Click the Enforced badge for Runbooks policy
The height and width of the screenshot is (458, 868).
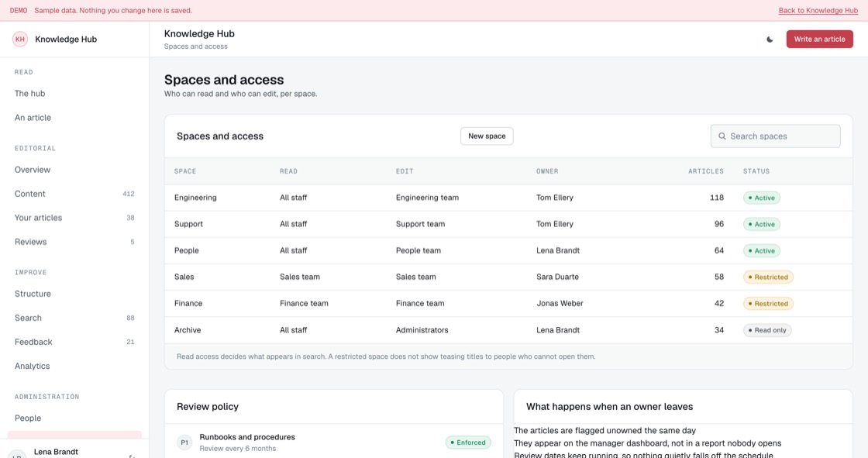[468, 443]
